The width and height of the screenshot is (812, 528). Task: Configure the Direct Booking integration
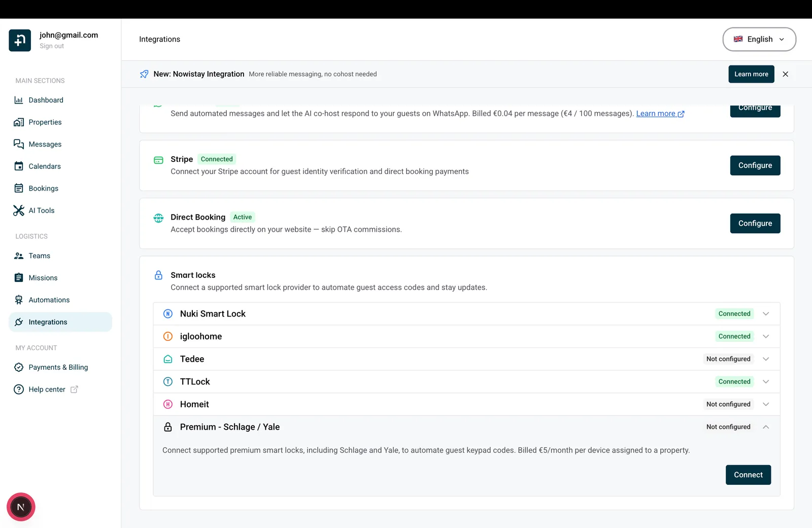tap(755, 223)
